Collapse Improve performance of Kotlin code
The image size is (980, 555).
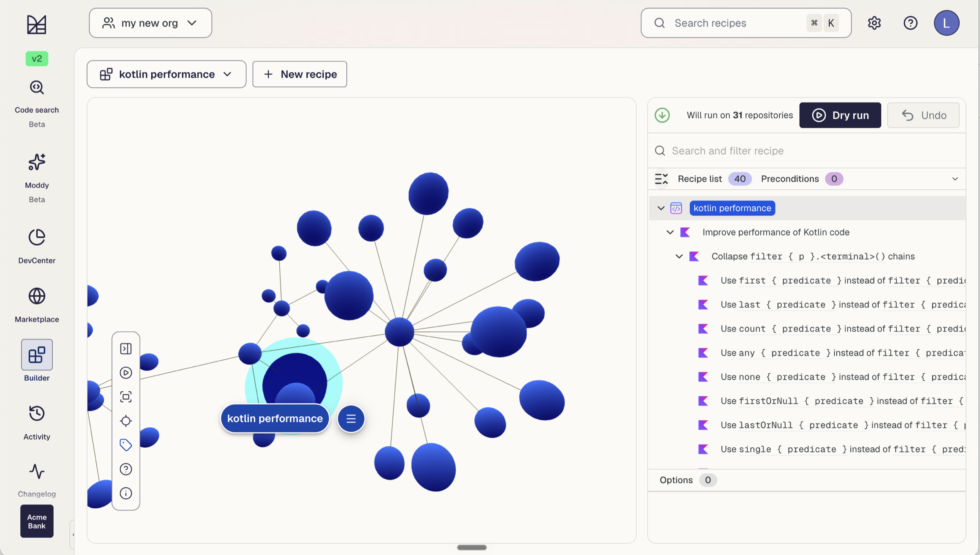(670, 232)
